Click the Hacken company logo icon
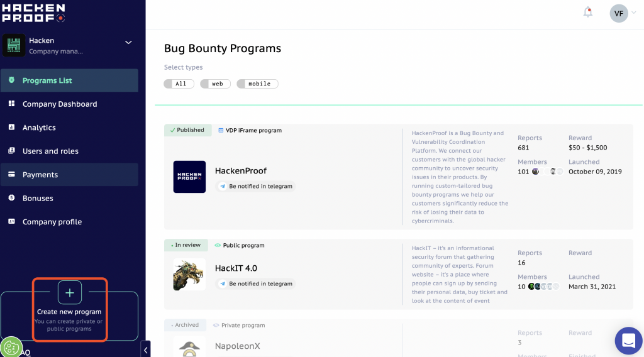644x357 pixels. [x=14, y=45]
